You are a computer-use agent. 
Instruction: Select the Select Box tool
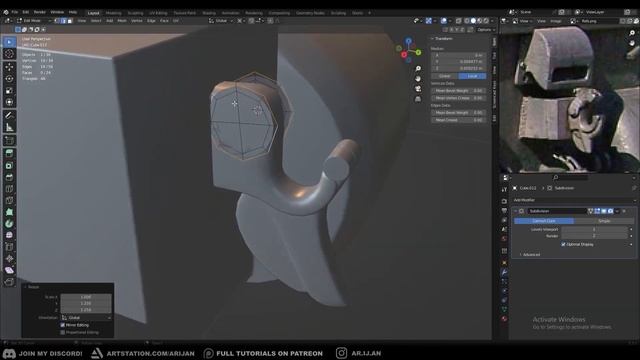pyautogui.click(x=9, y=42)
